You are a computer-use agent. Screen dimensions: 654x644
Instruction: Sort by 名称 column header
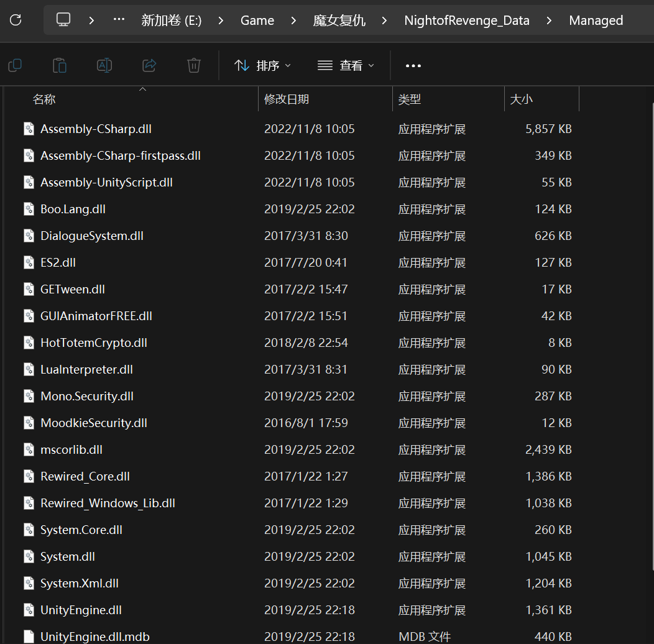pyautogui.click(x=44, y=99)
